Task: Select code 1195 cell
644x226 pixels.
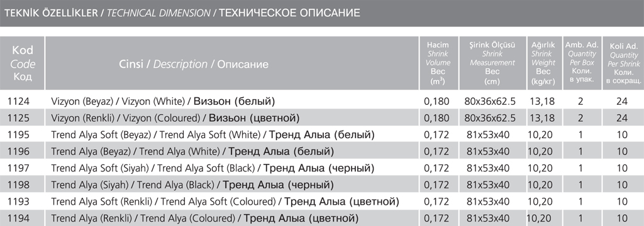Action: point(18,134)
